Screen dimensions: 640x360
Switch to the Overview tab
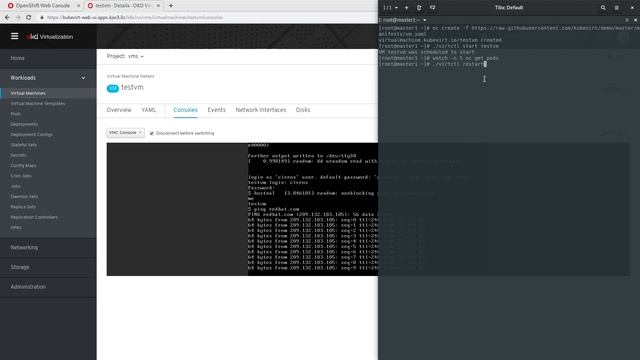[x=119, y=110]
